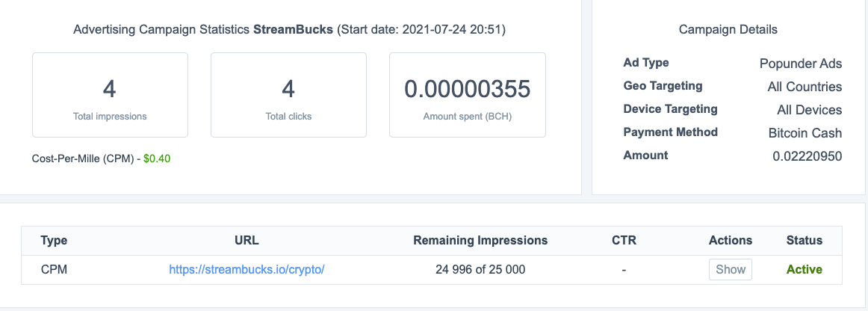Click the Remaining Impressions column header

[480, 241]
